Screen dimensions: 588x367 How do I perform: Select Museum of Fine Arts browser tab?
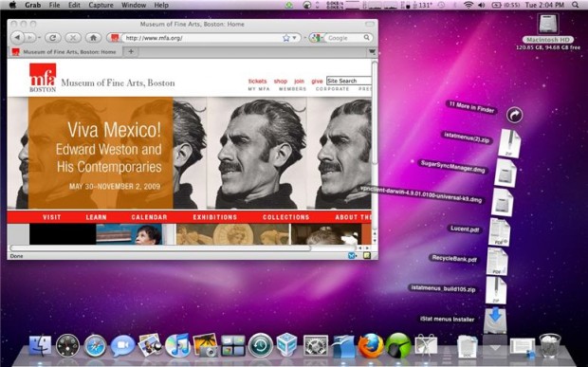(x=64, y=52)
